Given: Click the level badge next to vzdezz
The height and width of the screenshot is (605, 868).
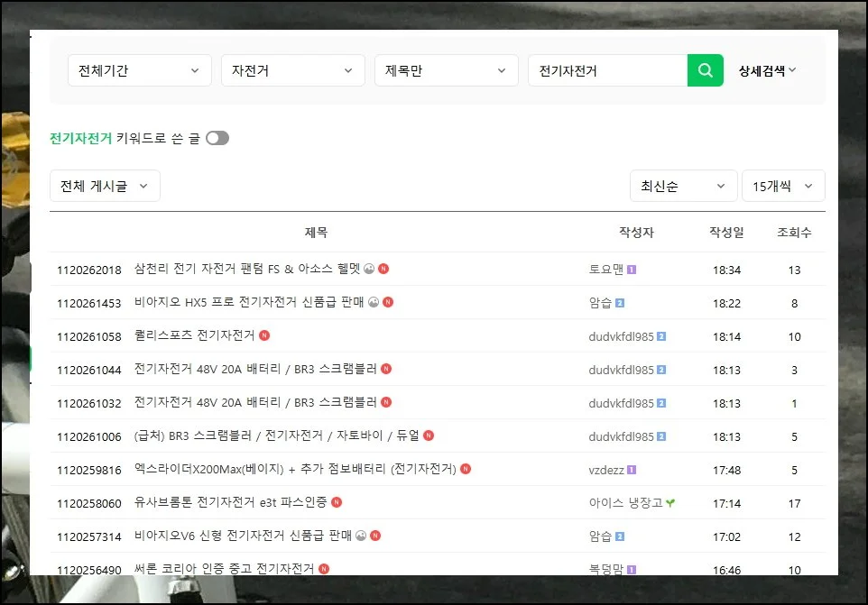Looking at the screenshot, I should 632,470.
